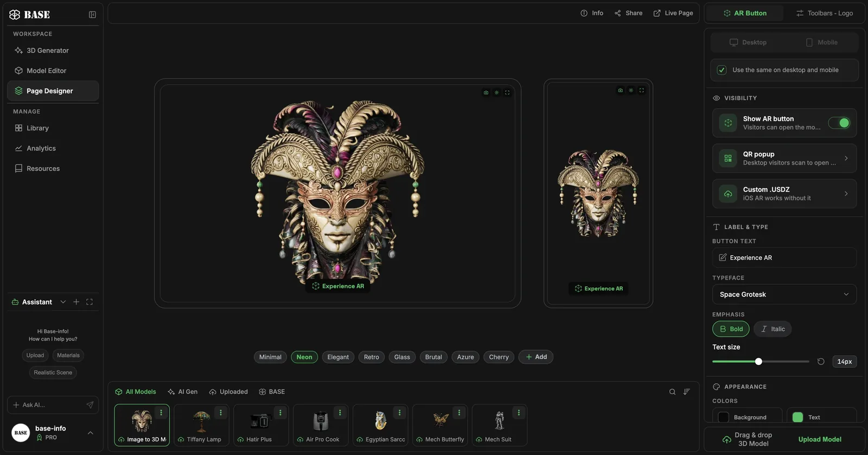Open the Live Page link
Image resolution: width=868 pixels, height=455 pixels.
click(673, 13)
